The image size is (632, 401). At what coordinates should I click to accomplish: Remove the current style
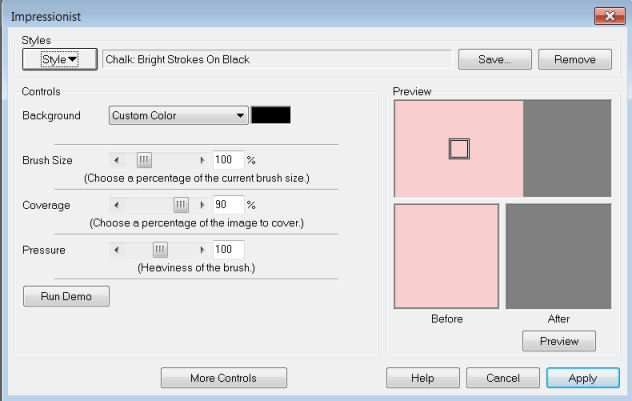(575, 60)
